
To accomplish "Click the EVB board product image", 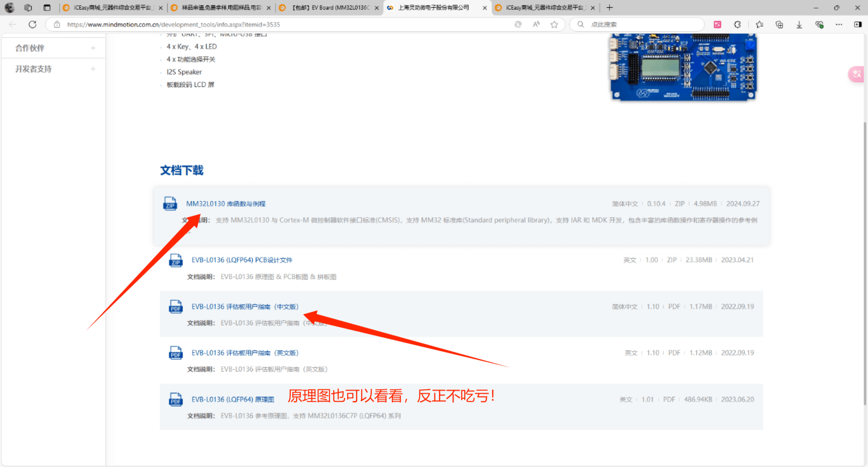I will click(683, 67).
